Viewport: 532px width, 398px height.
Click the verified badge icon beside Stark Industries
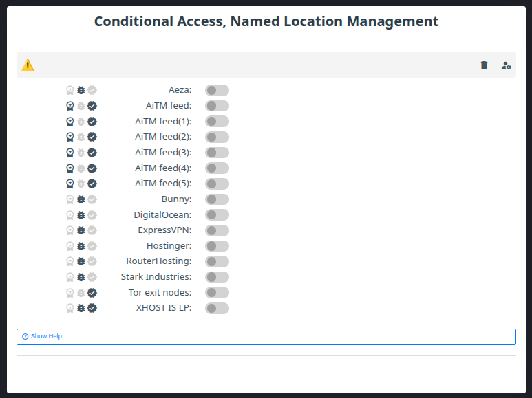92,277
